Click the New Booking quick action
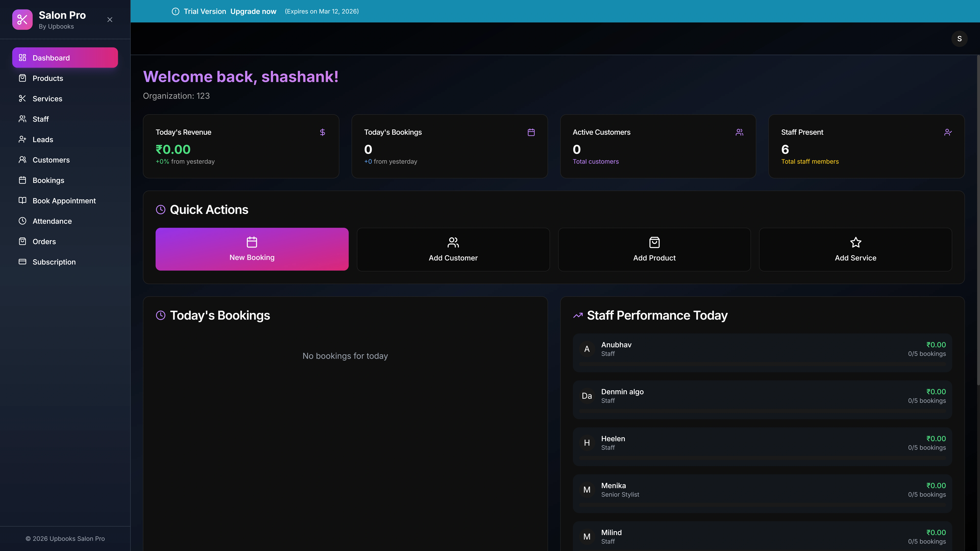 (x=252, y=249)
